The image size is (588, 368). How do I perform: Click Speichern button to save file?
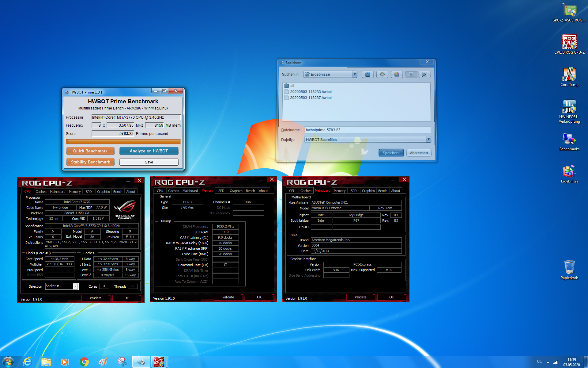391,153
